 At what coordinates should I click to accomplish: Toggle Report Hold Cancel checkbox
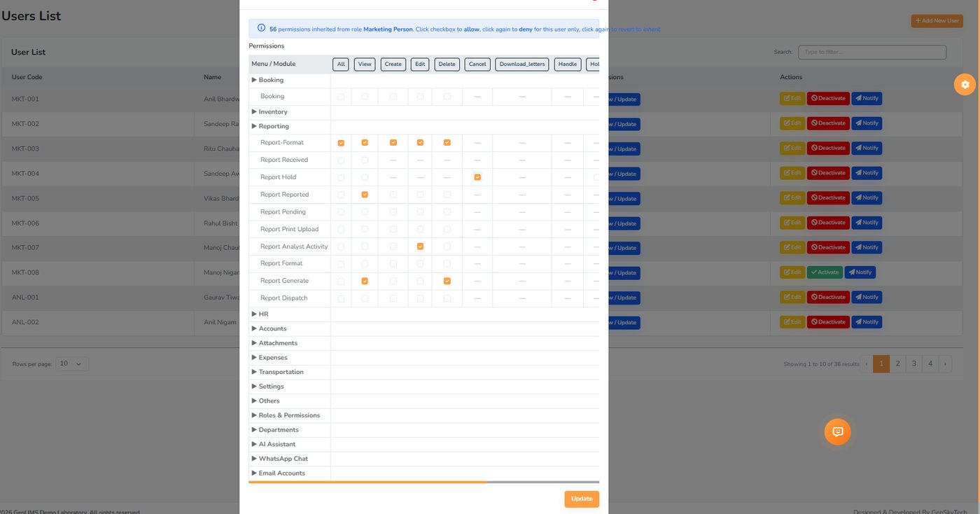point(477,177)
